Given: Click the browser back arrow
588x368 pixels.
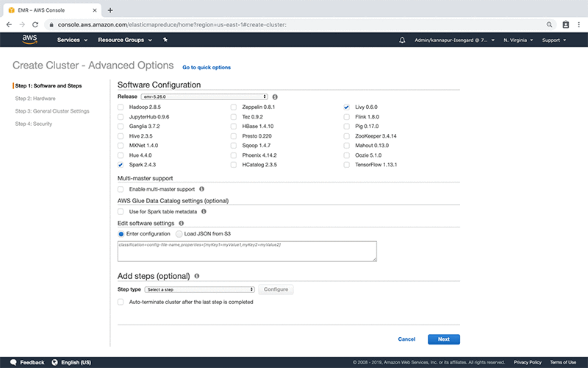Looking at the screenshot, I should (x=9, y=25).
